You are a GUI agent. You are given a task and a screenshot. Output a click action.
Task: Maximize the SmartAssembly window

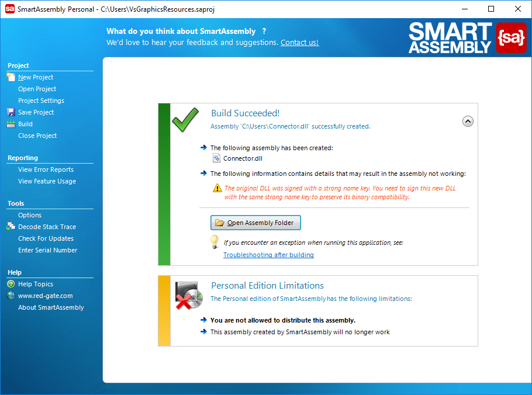tap(491, 9)
